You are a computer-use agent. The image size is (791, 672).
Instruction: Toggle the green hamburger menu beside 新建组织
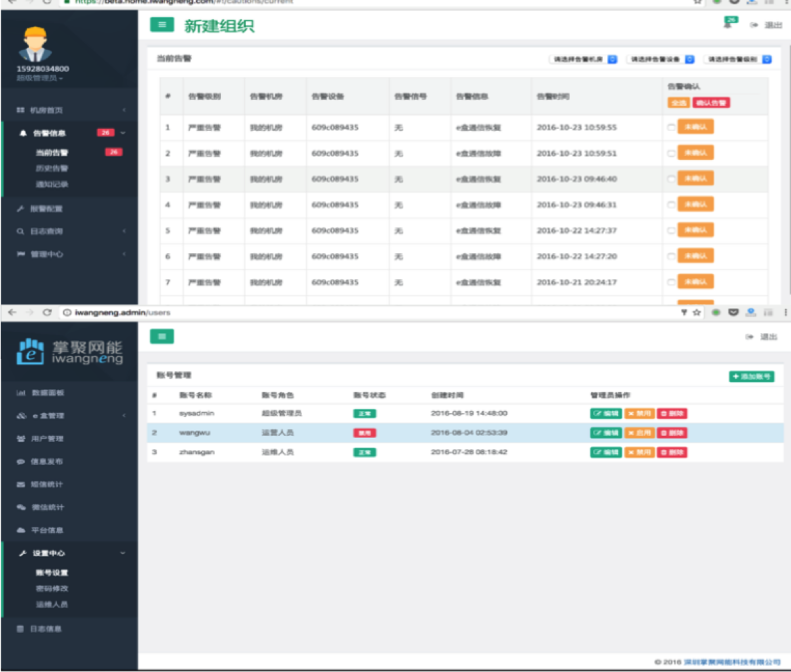click(x=162, y=25)
